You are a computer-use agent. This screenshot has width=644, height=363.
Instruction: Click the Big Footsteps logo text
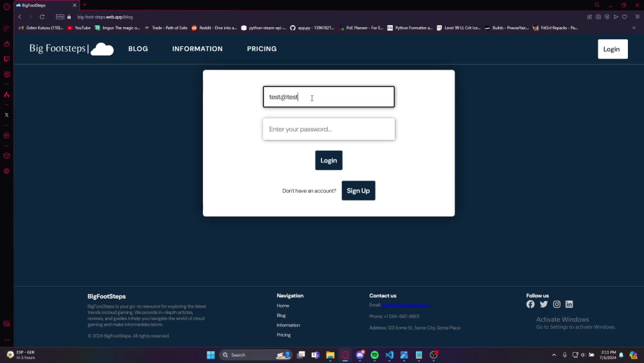(57, 48)
